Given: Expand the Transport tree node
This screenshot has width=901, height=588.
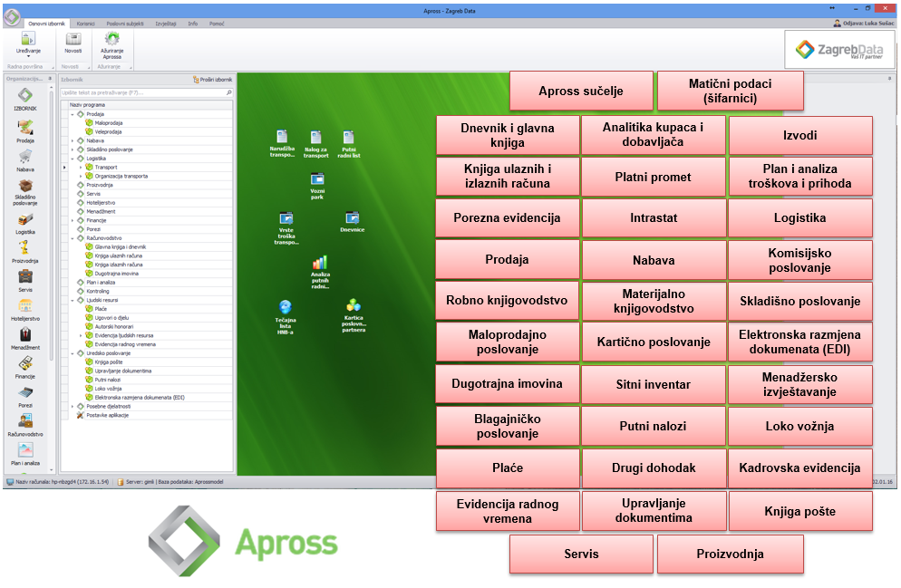Looking at the screenshot, I should pyautogui.click(x=81, y=167).
